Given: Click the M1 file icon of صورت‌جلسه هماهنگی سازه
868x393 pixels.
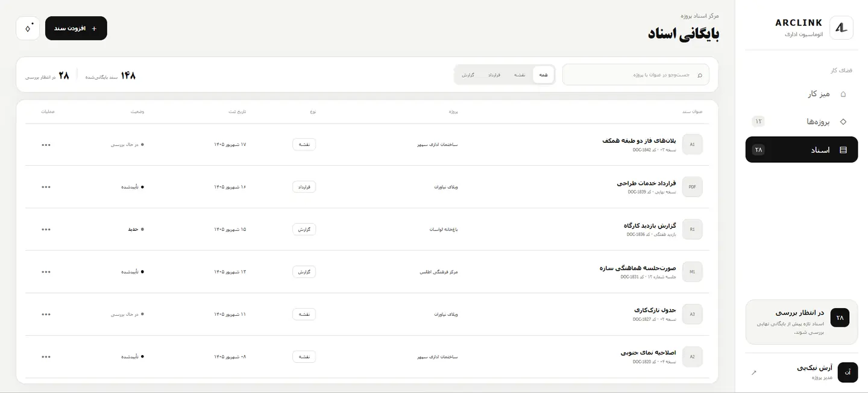Looking at the screenshot, I should [x=693, y=272].
